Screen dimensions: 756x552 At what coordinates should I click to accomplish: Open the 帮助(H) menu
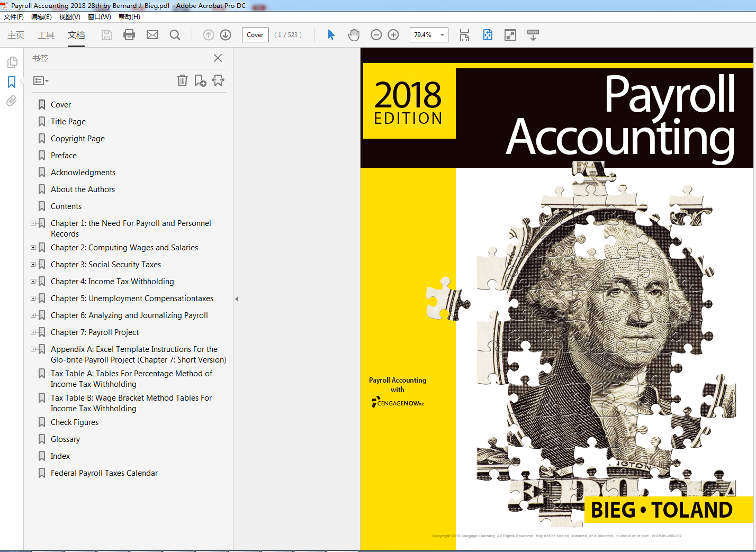point(129,17)
